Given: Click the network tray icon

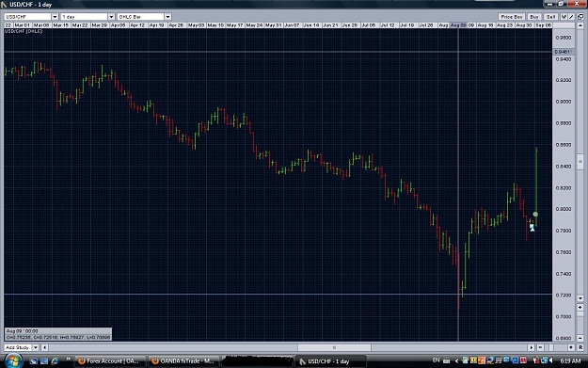Looking at the screenshot, I should [544, 360].
